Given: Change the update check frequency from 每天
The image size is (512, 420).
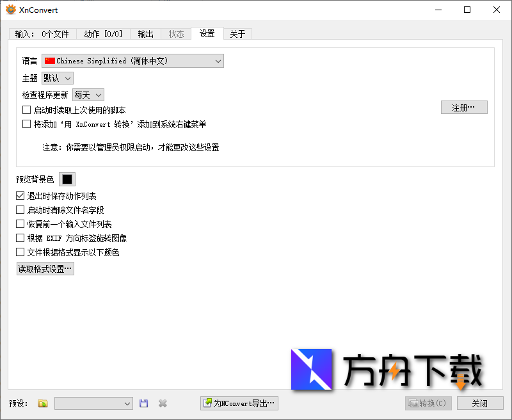Looking at the screenshot, I should [x=88, y=94].
